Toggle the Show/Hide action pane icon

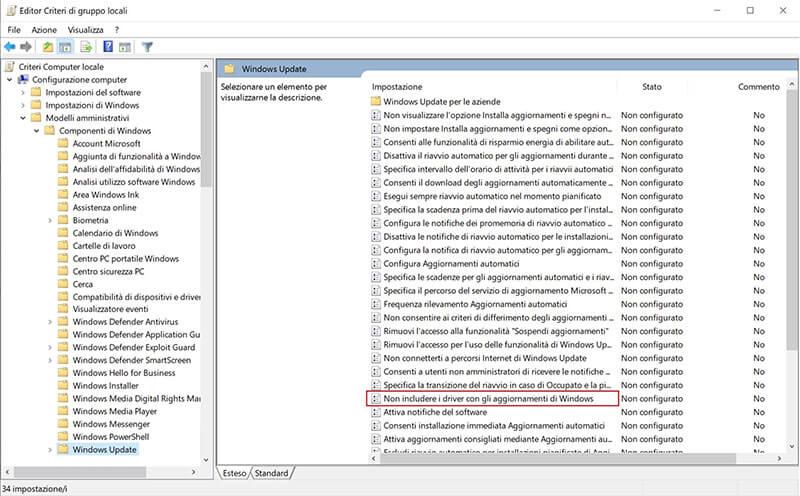click(125, 47)
